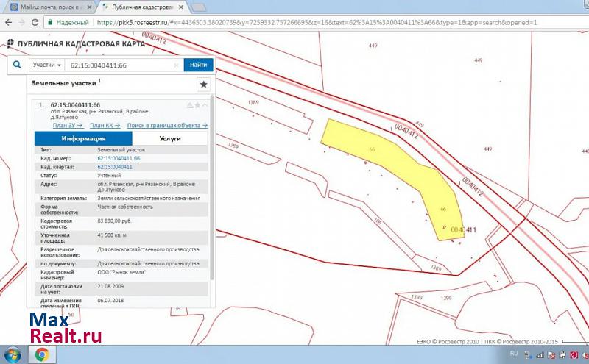This screenshot has height=364, width=589.
Task: Open the favorites star button
Action: coord(204,85)
